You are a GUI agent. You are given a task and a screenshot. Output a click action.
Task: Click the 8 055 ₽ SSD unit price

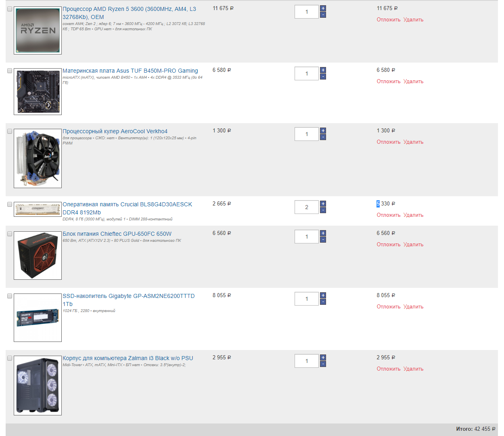222,296
